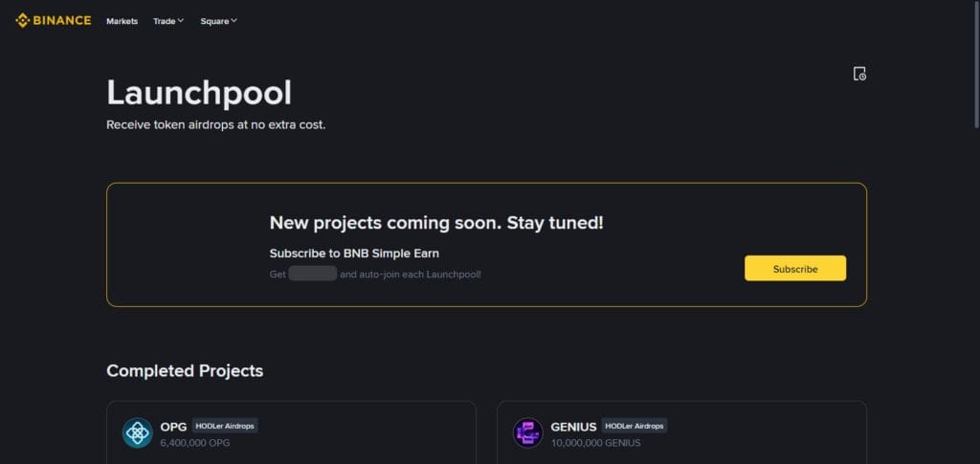Click "Receive token airdrops at no extra cost."
Viewport: 980px width, 464px height.
pyautogui.click(x=215, y=125)
